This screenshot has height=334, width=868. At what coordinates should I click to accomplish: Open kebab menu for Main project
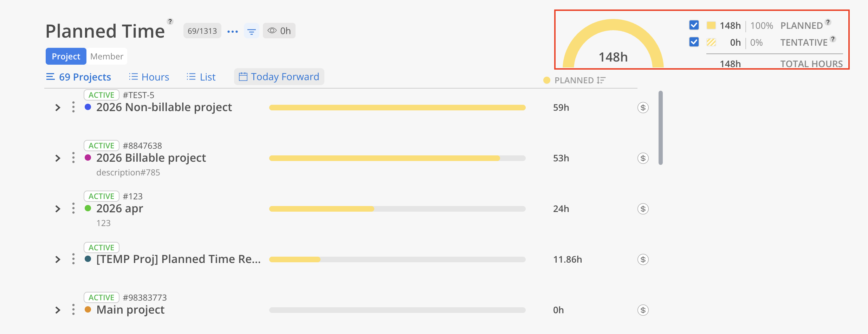pos(73,310)
